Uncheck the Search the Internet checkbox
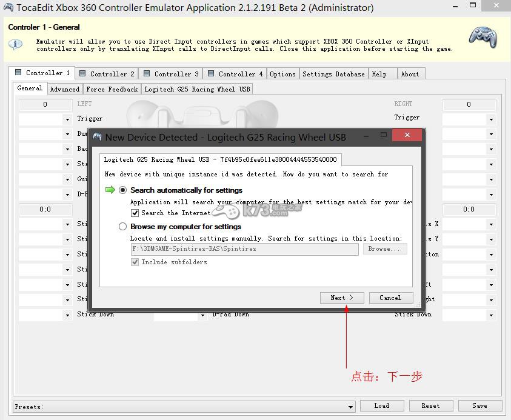The width and height of the screenshot is (511, 420). click(x=135, y=213)
